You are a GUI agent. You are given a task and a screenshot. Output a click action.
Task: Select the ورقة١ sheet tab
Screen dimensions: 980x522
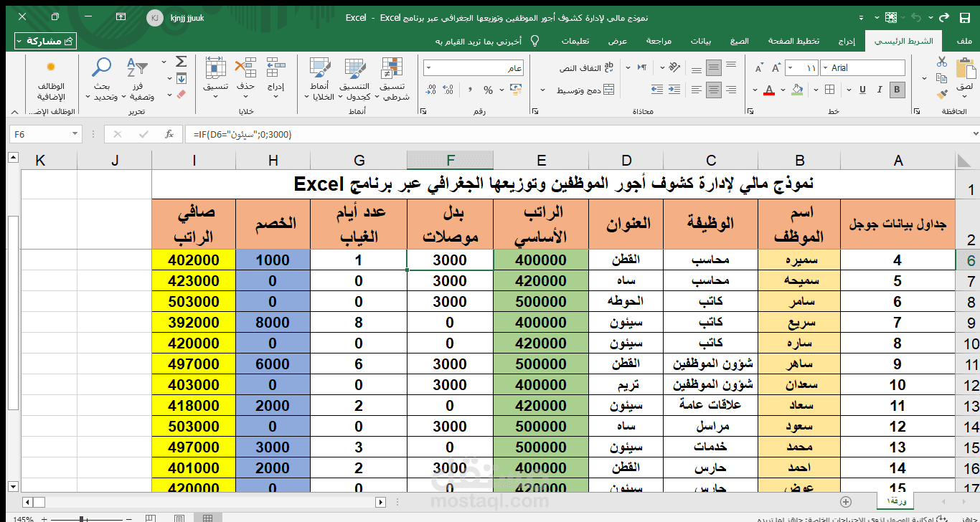(895, 500)
